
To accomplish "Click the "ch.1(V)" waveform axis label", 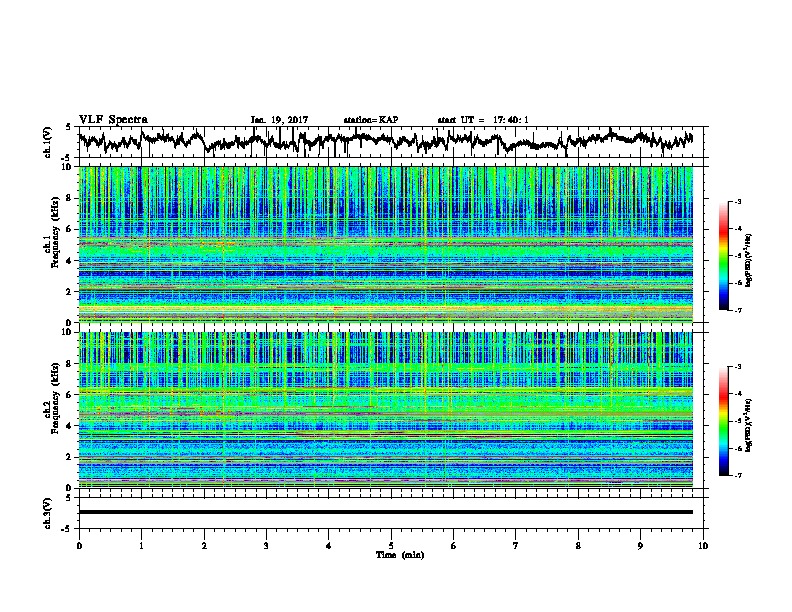I will [x=48, y=142].
